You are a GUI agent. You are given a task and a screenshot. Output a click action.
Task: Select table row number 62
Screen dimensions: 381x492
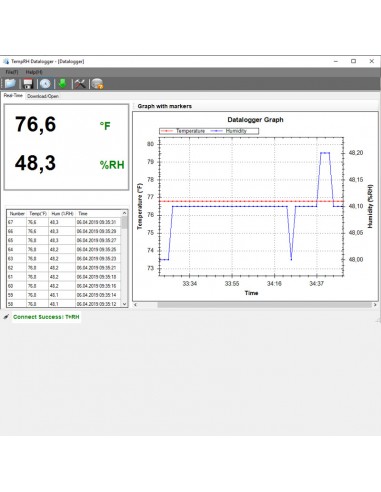[64, 268]
